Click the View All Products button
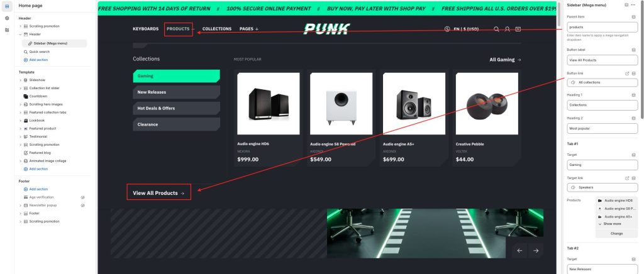 tap(158, 193)
